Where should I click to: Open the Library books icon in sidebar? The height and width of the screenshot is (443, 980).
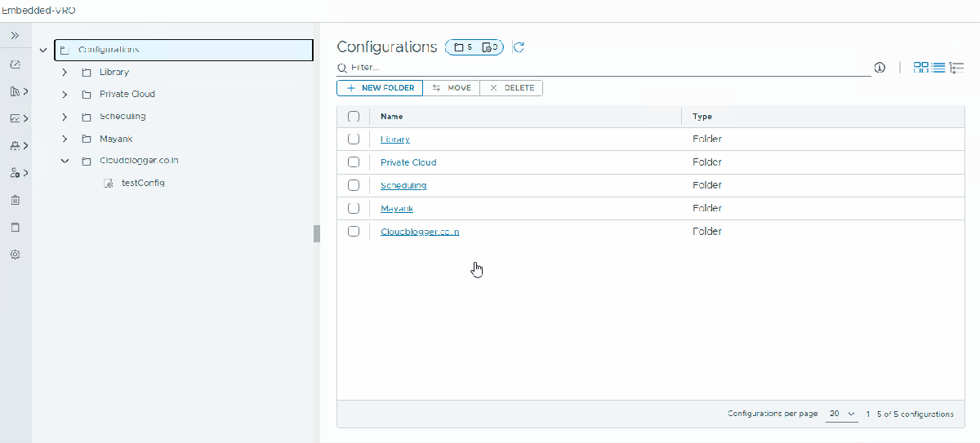tap(15, 91)
